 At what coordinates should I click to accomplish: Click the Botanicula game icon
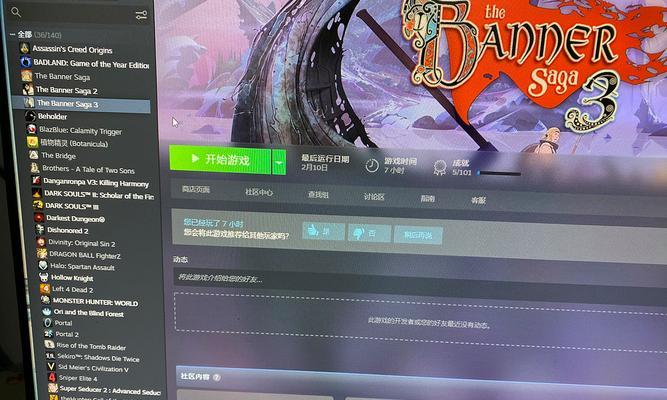(x=33, y=142)
